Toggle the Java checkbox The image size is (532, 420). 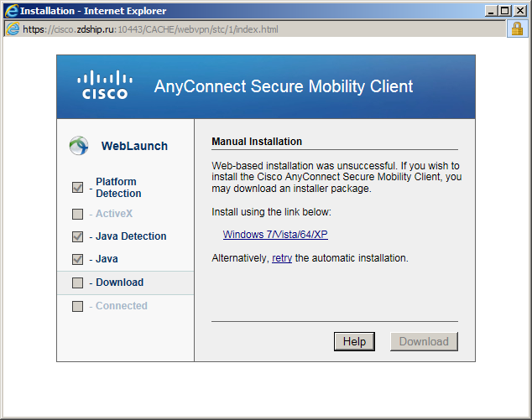coord(78,259)
